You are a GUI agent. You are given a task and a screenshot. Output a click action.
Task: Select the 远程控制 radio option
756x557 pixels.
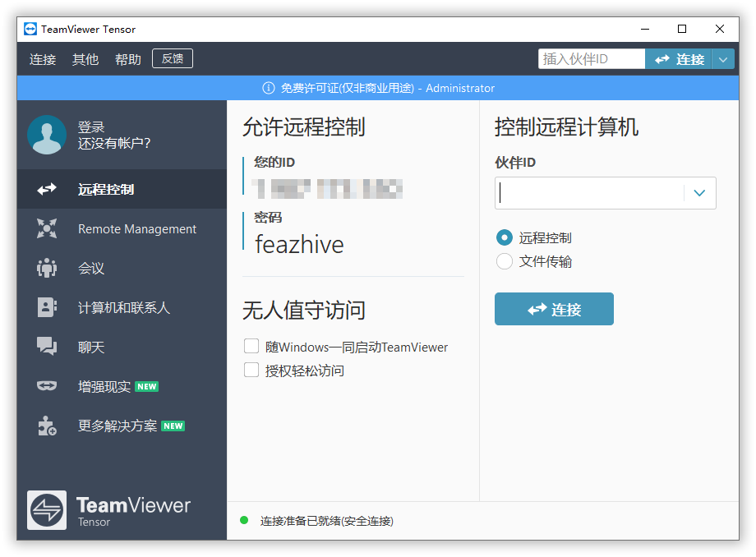click(x=505, y=237)
